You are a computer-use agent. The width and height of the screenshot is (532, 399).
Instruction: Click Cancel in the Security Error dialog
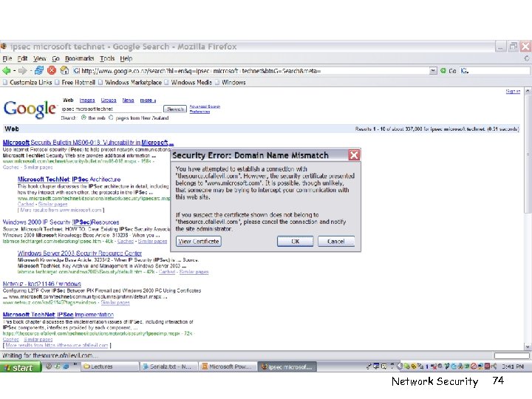pos(336,241)
